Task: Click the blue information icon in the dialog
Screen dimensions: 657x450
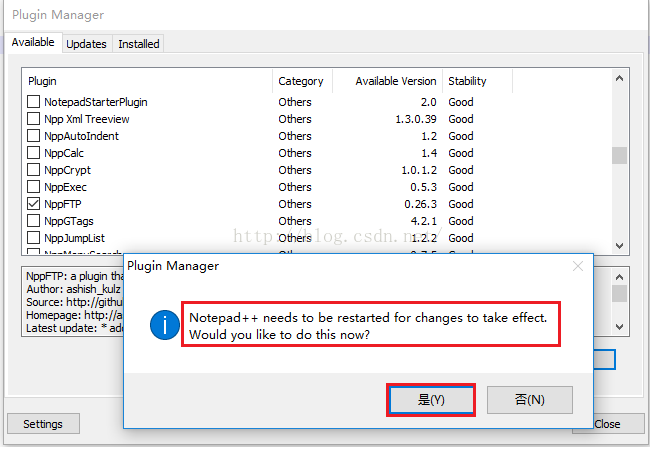Action: [x=165, y=325]
